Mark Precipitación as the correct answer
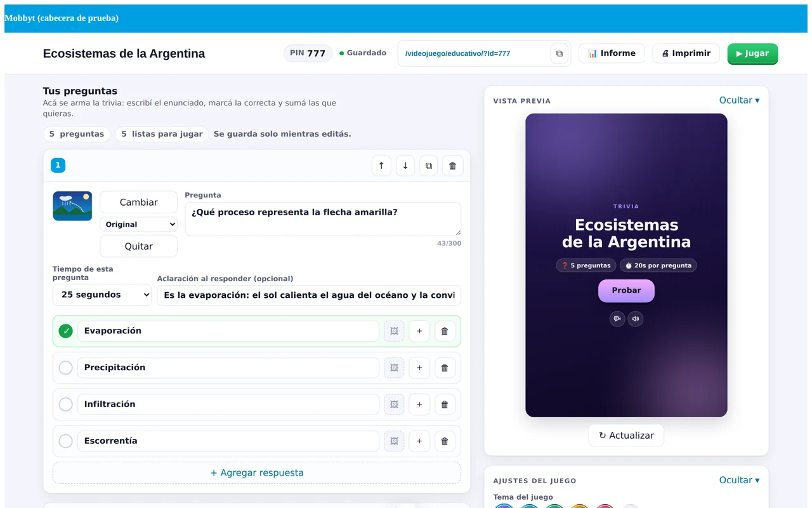Screen dimensions: 812x508 coord(65,368)
